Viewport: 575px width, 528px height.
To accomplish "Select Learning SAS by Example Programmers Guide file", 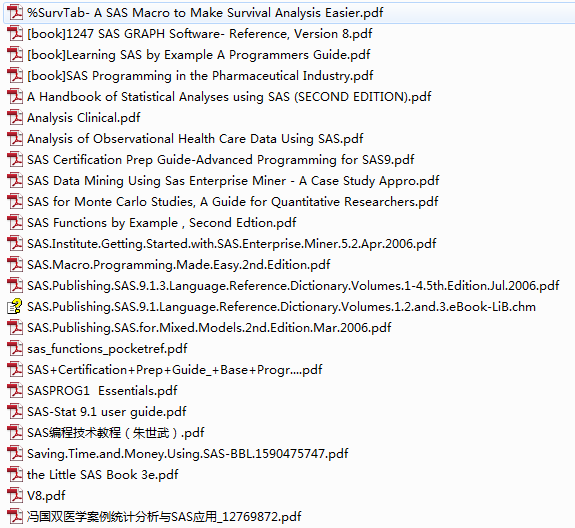I will [199, 55].
